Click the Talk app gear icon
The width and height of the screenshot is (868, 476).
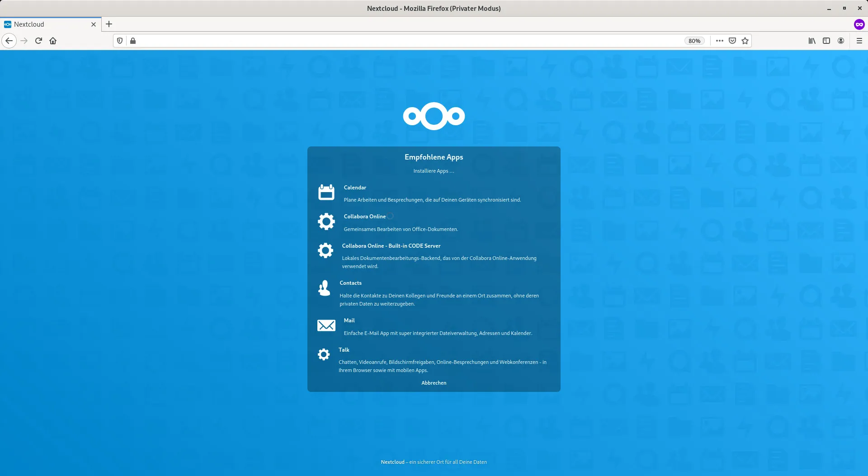click(324, 354)
